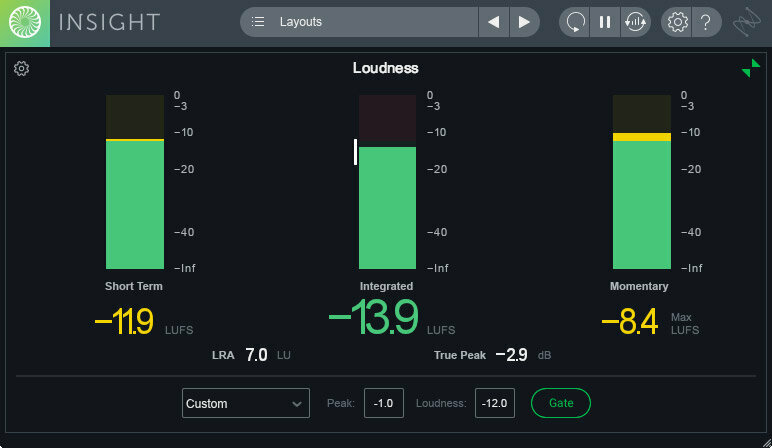The image size is (772, 448).
Task: Go to the next layout arrow
Action: pos(524,22)
